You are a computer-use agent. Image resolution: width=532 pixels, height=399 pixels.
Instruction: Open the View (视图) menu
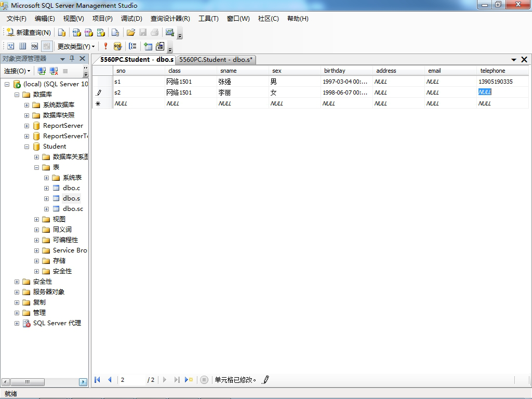[x=73, y=19]
